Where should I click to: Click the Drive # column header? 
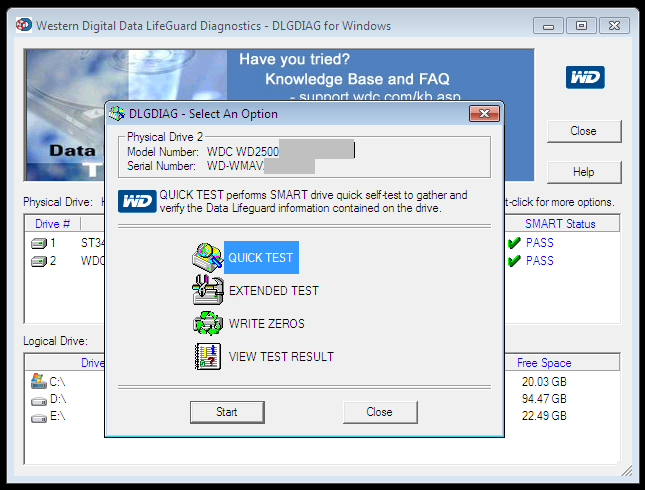pos(53,224)
